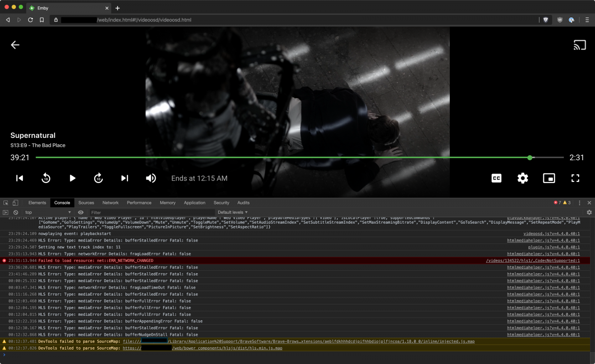
Task: Open plugin.js source link
Action: coord(554,247)
